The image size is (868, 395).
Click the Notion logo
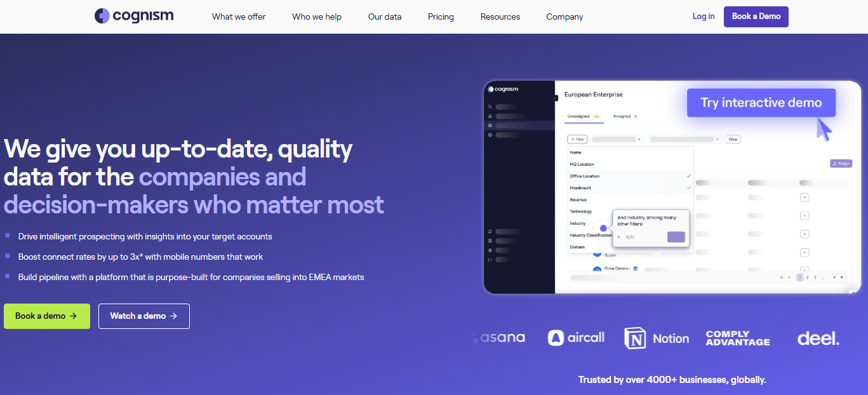657,338
